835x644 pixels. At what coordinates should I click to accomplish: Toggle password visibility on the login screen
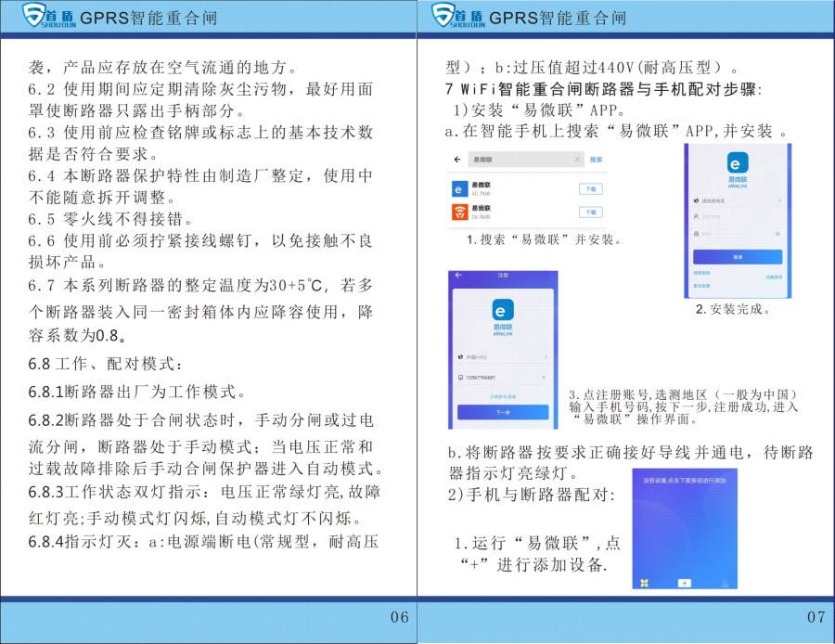[x=777, y=231]
